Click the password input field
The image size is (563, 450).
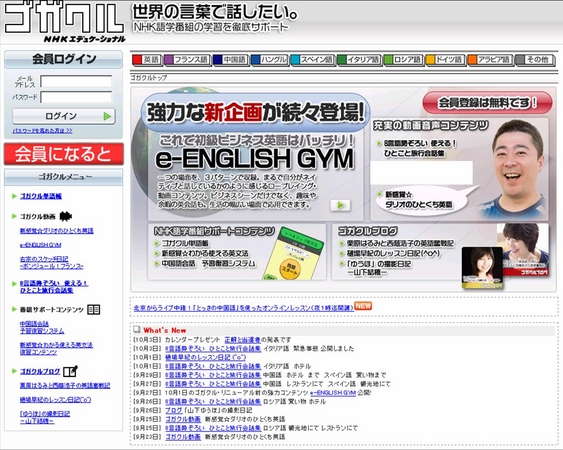click(76, 97)
